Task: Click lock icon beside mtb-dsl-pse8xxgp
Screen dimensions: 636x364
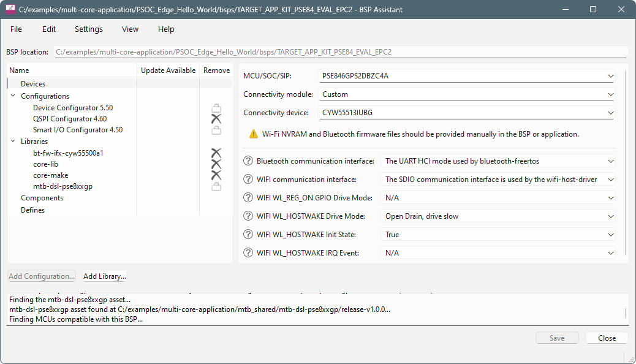Action: click(x=216, y=187)
